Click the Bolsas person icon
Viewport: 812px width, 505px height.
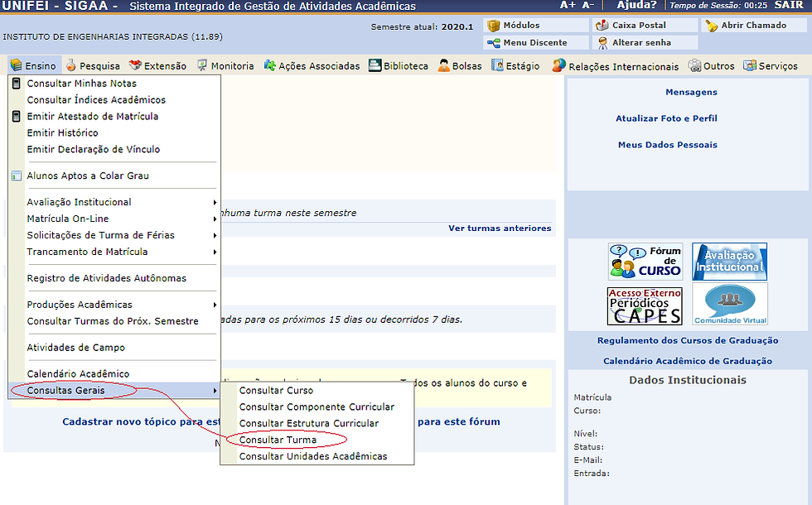point(444,65)
